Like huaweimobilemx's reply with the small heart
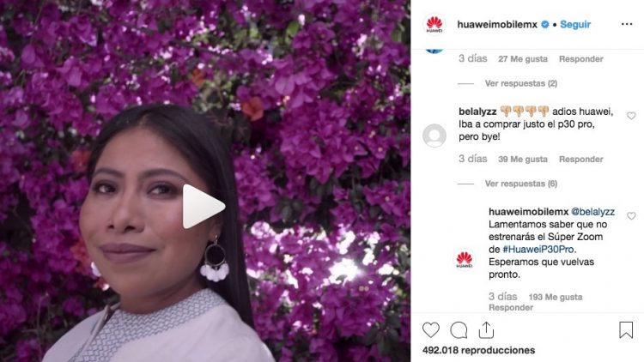 pyautogui.click(x=631, y=216)
